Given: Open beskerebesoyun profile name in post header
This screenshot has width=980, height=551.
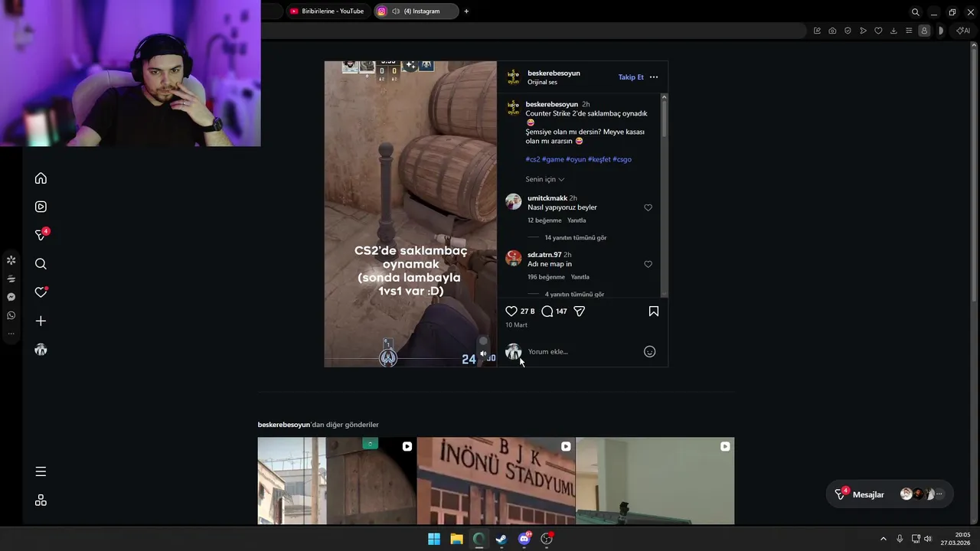Looking at the screenshot, I should [554, 73].
